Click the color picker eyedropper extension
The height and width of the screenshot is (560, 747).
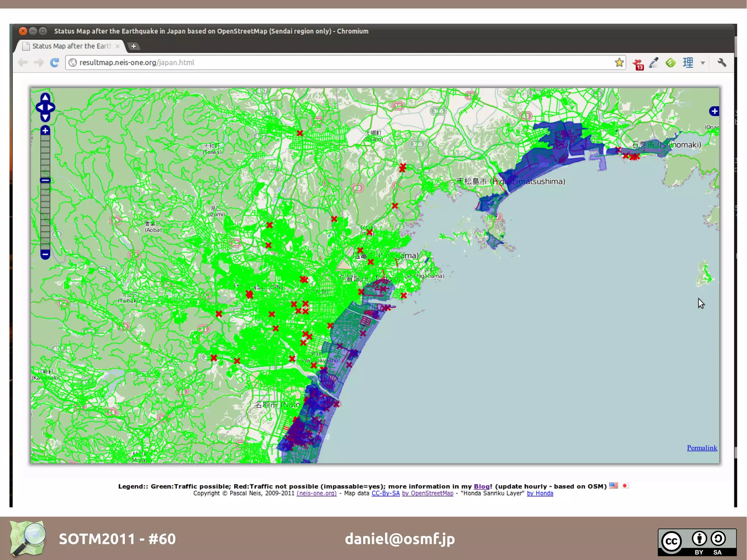click(x=654, y=63)
